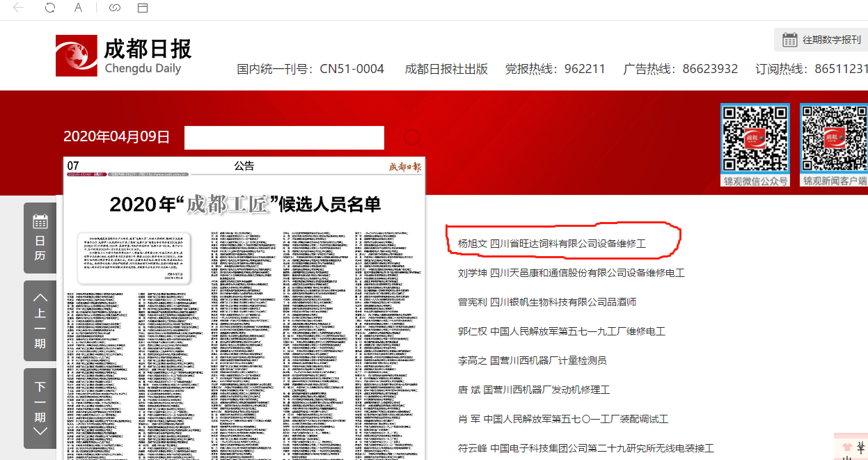Reload the page with the refresh icon
This screenshot has width=868, height=460.
coord(49,9)
